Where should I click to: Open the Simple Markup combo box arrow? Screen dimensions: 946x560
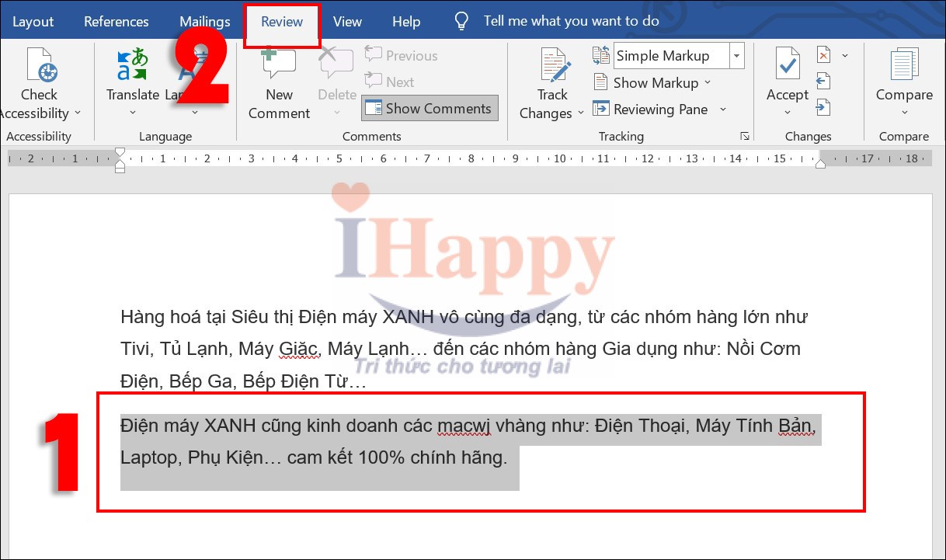[736, 56]
